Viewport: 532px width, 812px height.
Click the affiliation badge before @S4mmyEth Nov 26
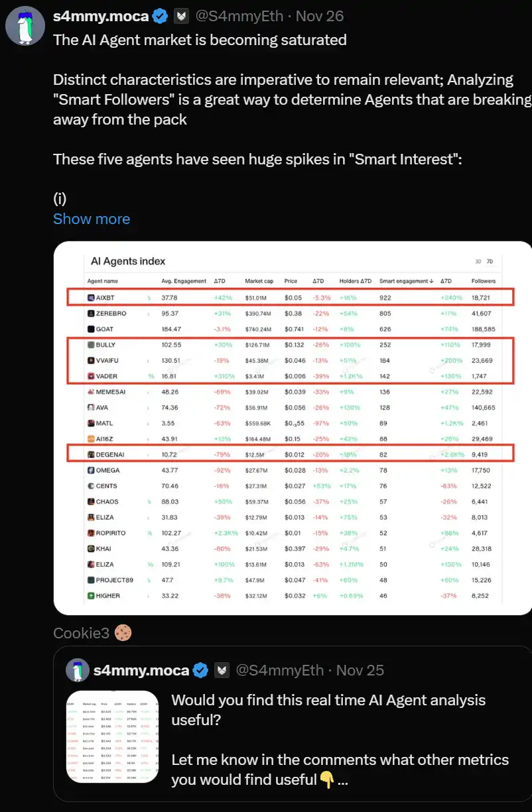[182, 16]
